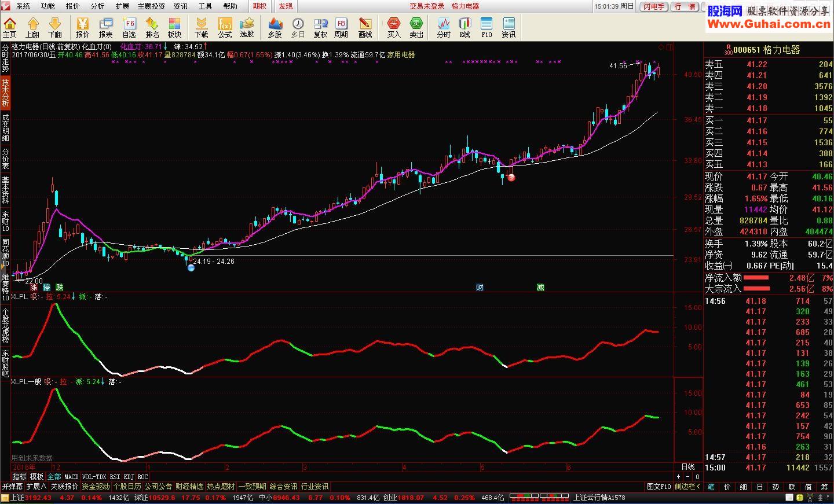Viewport: 834px width, 504px height.
Task: Open the 主题投资 menu
Action: (x=151, y=6)
